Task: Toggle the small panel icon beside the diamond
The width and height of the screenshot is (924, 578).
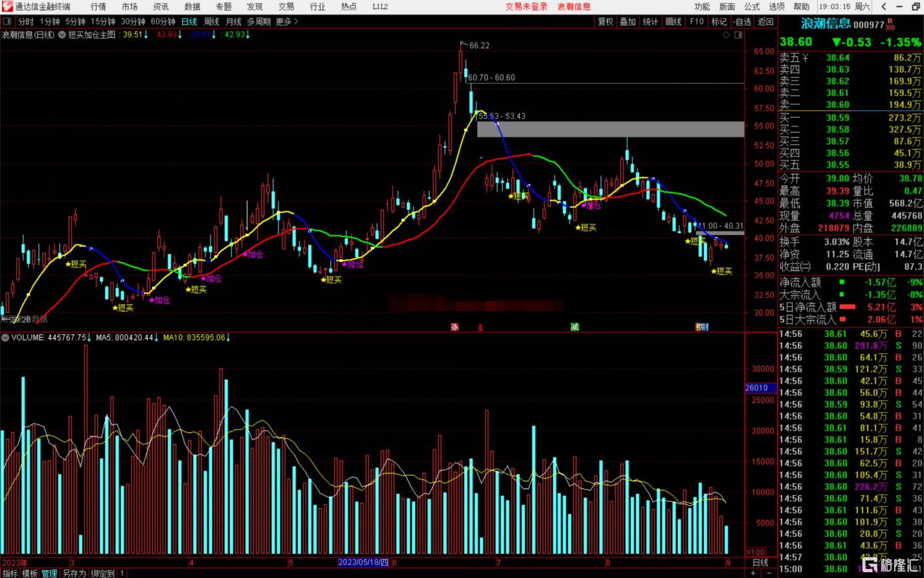Action: [x=739, y=35]
